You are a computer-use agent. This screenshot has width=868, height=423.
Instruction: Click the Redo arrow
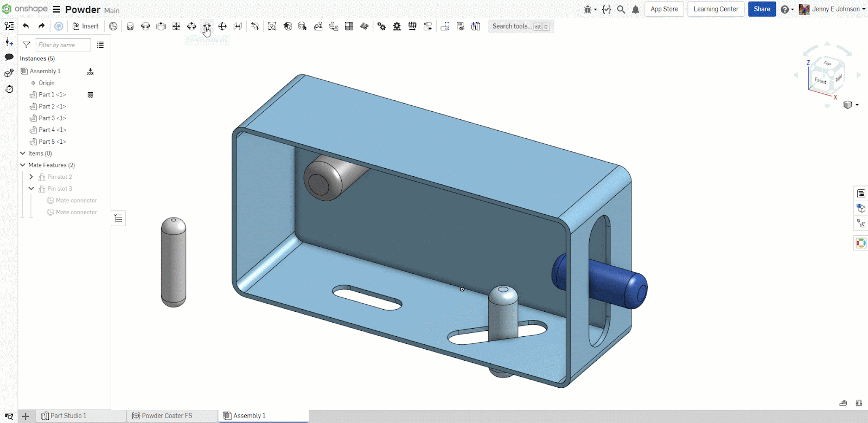pos(42,26)
